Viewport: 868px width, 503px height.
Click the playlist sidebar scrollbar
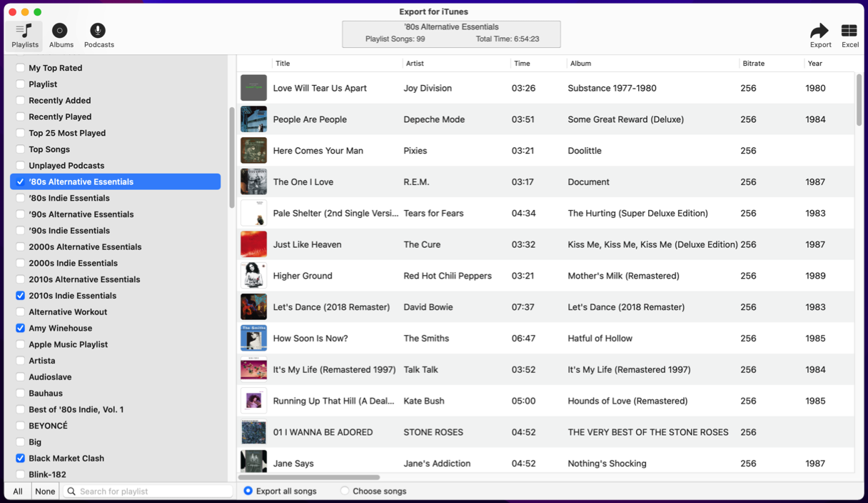pyautogui.click(x=232, y=157)
